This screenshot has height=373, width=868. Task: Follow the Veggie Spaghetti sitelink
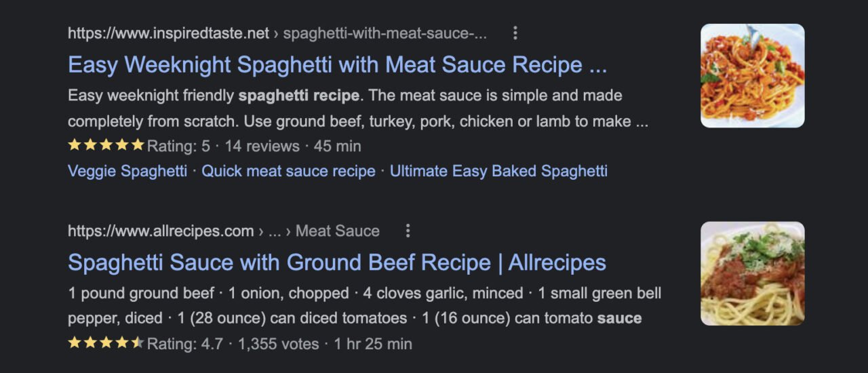point(127,171)
